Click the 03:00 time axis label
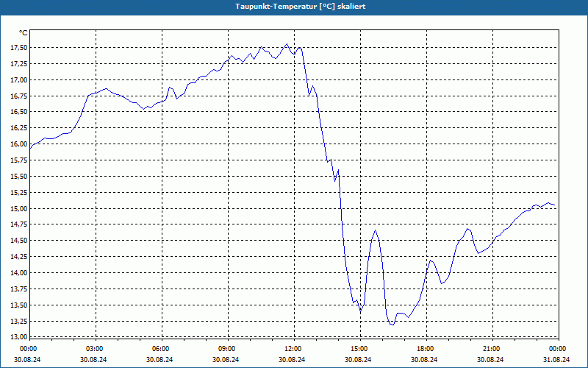Image resolution: width=588 pixels, height=368 pixels. pyautogui.click(x=94, y=349)
